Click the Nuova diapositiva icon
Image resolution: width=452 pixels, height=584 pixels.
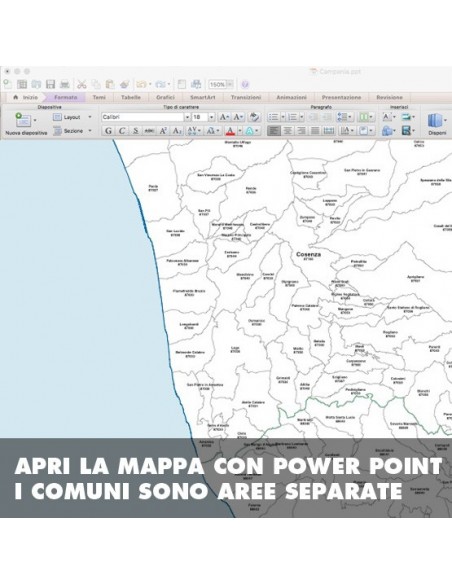[23, 120]
